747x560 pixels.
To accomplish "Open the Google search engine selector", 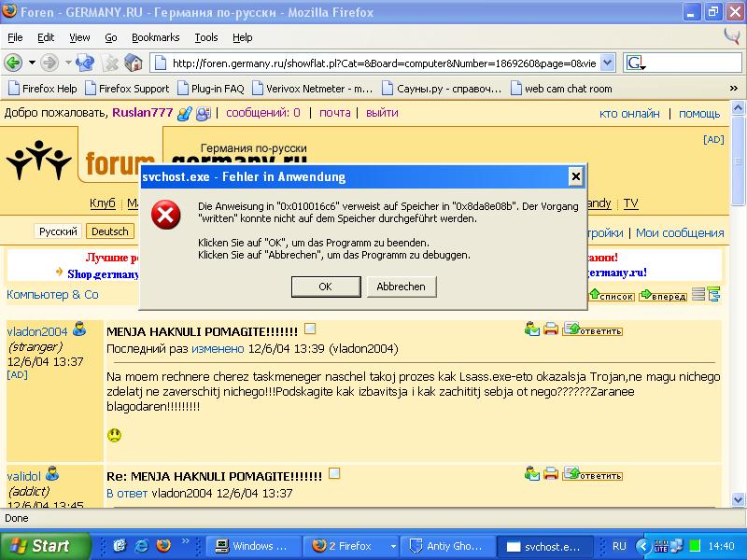I will point(636,63).
